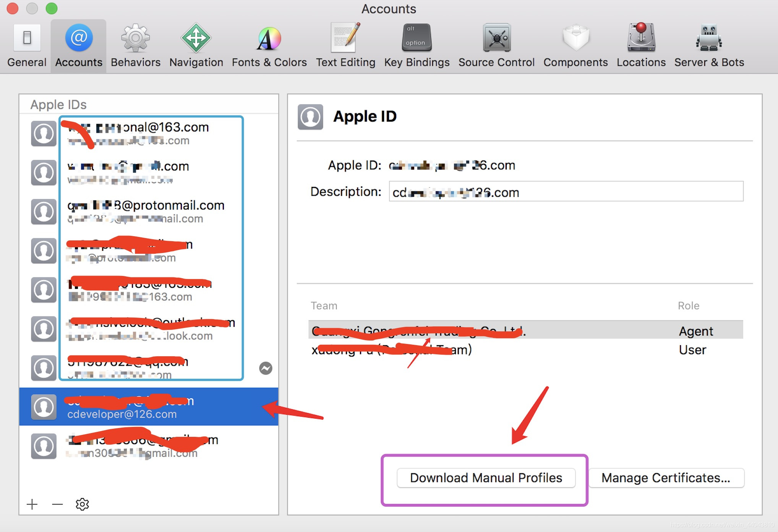The height and width of the screenshot is (532, 778).
Task: Select the Accounts preferences icon
Action: (79, 46)
